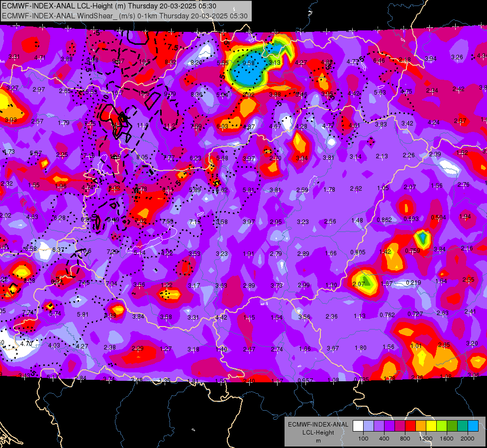Click the wind shear value 0.727

[x=415, y=314]
